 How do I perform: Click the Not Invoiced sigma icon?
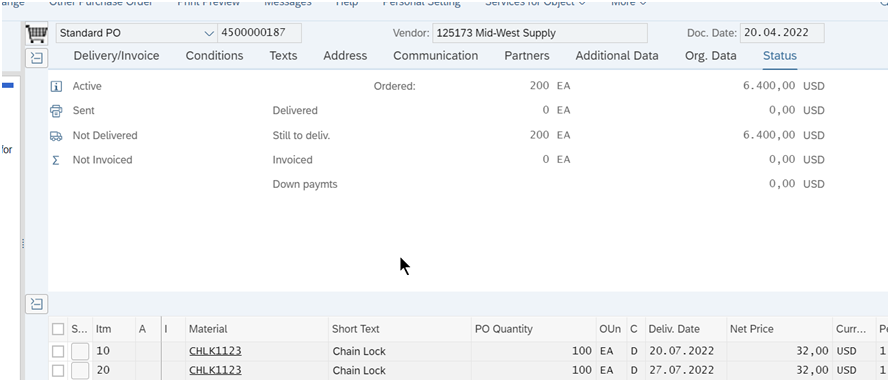coord(56,160)
